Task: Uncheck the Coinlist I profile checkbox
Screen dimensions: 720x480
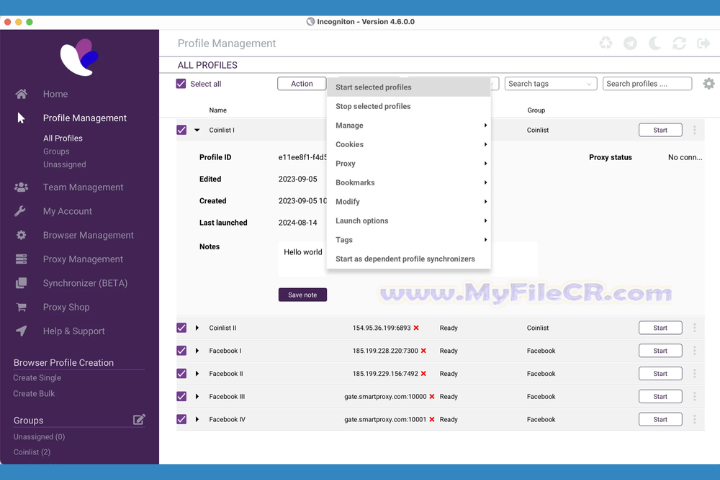Action: [181, 130]
